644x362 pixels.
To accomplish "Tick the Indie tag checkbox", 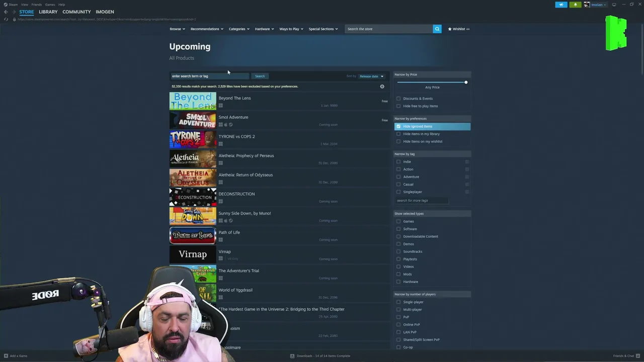I will [398, 162].
